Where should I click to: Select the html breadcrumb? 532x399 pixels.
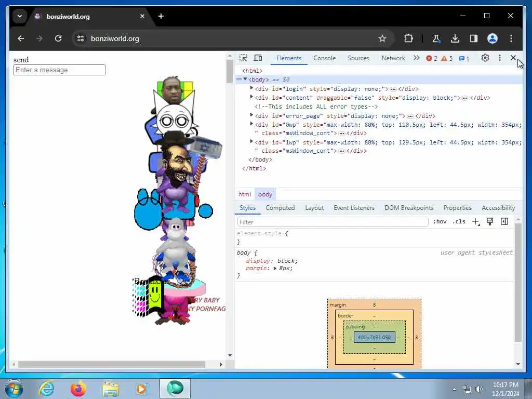tap(245, 194)
